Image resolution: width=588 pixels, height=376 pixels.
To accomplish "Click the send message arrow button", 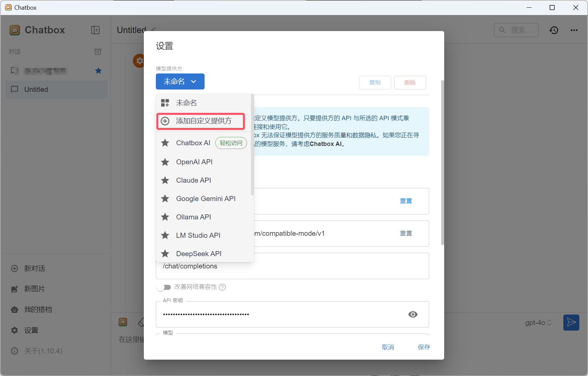I will [571, 322].
